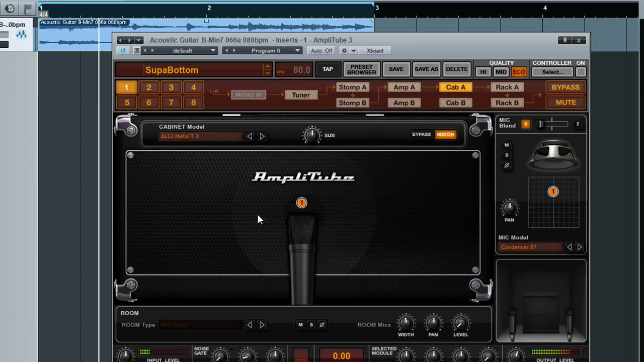
Task: Click the plugin settings gear icon
Action: pyautogui.click(x=344, y=50)
